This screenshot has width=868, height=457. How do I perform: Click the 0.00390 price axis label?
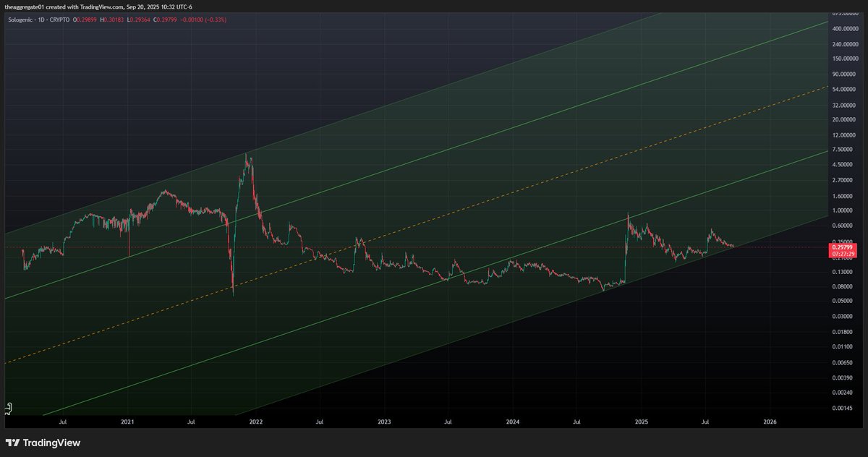click(x=844, y=377)
